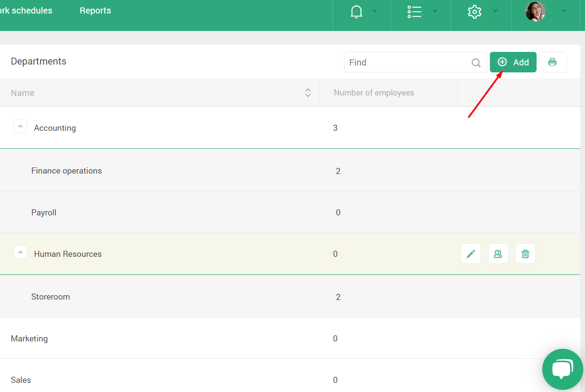Viewport: 585px width, 392px height.
Task: Open the notifications bell icon
Action: click(356, 11)
